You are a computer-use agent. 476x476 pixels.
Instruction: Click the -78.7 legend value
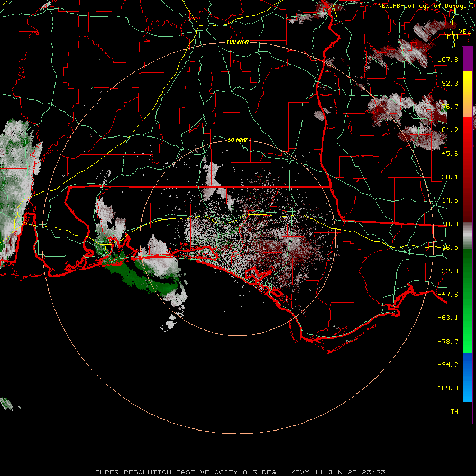pyautogui.click(x=448, y=342)
